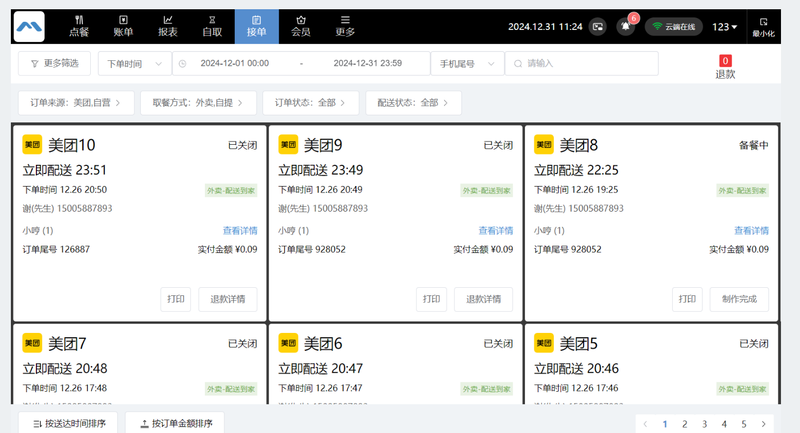800x433 pixels.
Task: Select the 接单 tab
Action: tap(257, 27)
